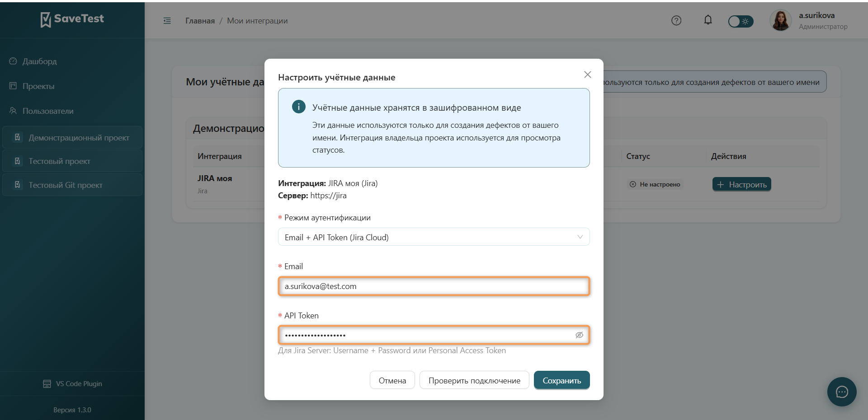This screenshot has width=868, height=420.
Task: Collapse the sidebar menu icon
Action: [x=167, y=21]
